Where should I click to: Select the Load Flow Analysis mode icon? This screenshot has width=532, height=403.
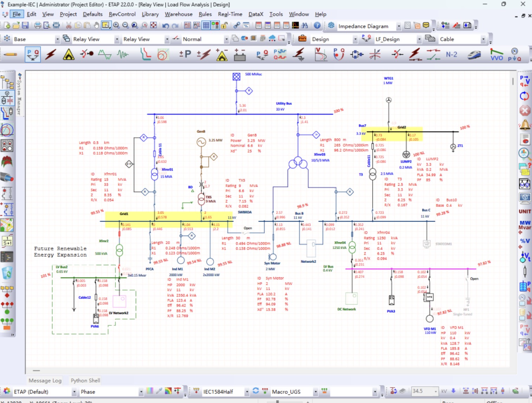33,55
